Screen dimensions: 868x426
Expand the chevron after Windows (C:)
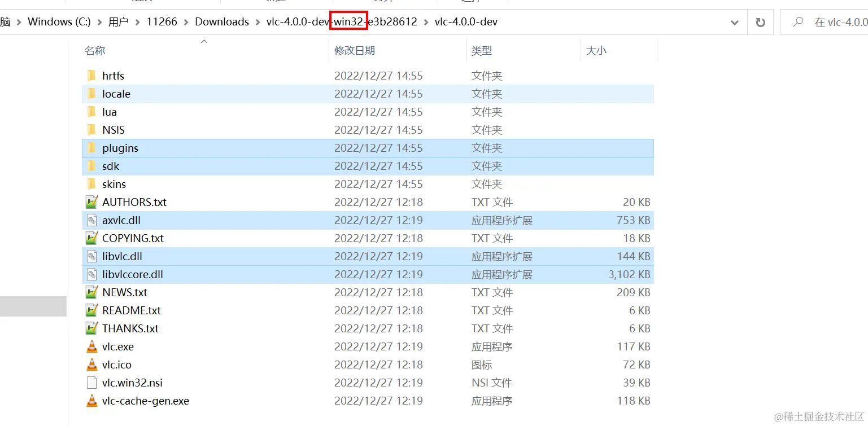(x=99, y=22)
